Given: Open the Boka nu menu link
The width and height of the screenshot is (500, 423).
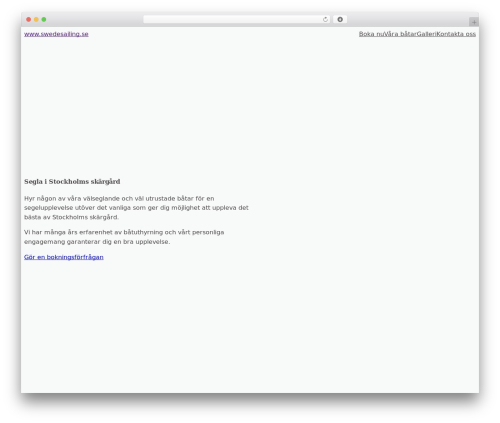Looking at the screenshot, I should click(371, 34).
